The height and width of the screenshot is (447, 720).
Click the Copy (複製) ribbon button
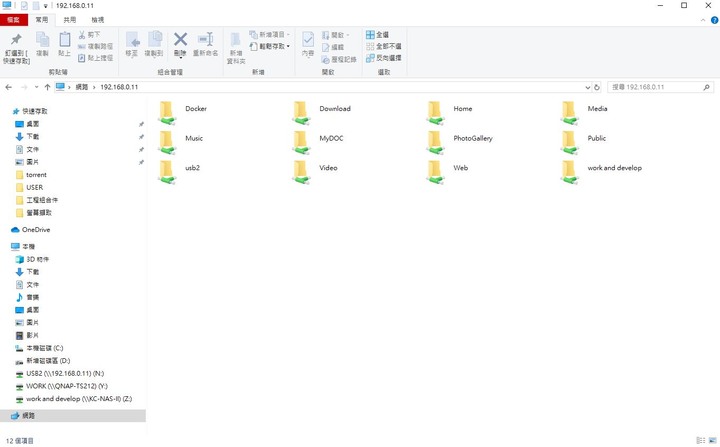point(42,44)
